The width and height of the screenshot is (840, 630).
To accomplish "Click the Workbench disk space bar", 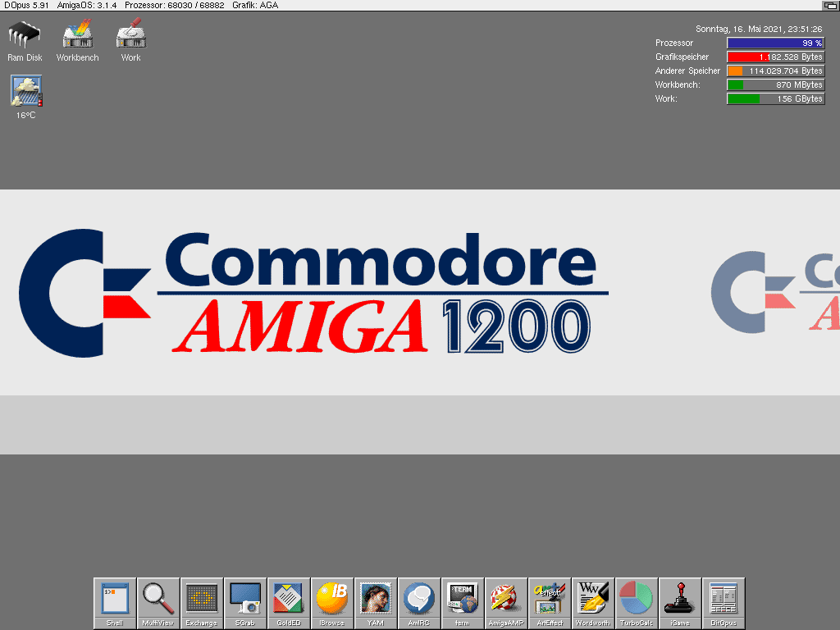I will tap(775, 84).
